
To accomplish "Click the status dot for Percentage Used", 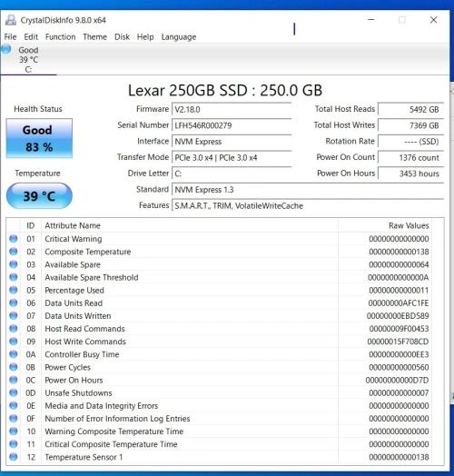I will 14,290.
